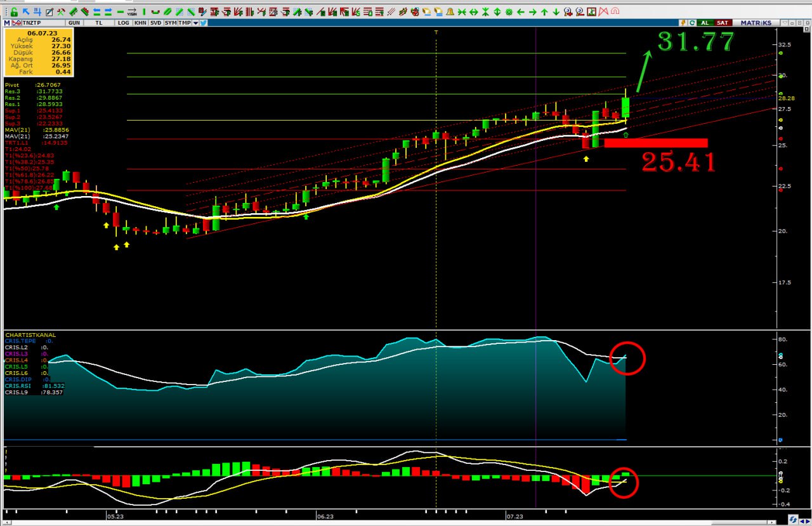This screenshot has height=526, width=812.
Task: Open dropdown arrow next to TMP
Action: 194,23
